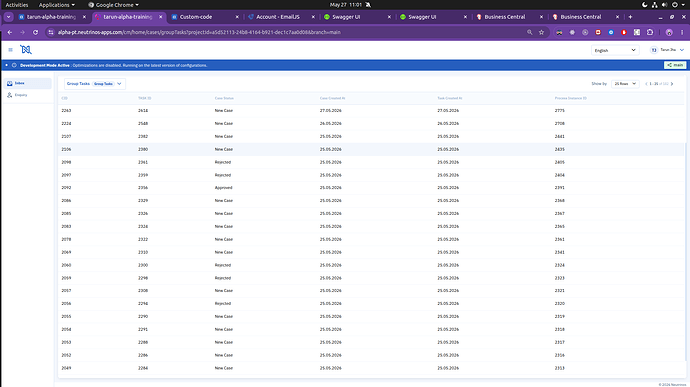Screen dimensions: 690x387
Task: Select the row with CID 2263
Action: [x=372, y=111]
